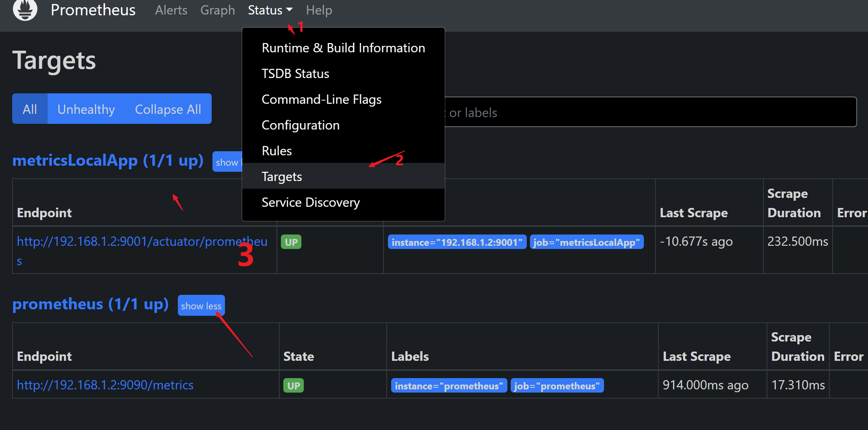868x430 pixels.
Task: Open the Prometheus home title link
Action: 93,10
